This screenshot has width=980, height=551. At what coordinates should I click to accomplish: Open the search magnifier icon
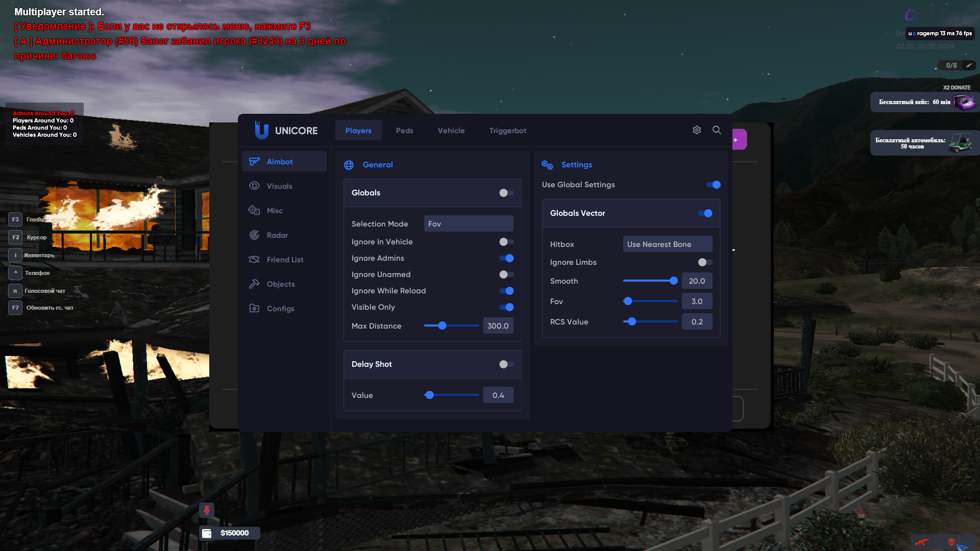point(717,130)
